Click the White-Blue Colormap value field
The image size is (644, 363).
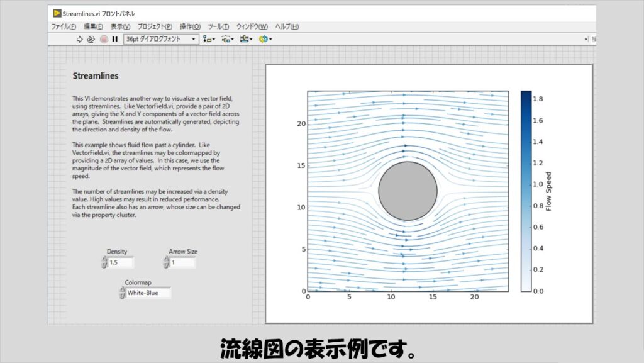click(x=148, y=293)
